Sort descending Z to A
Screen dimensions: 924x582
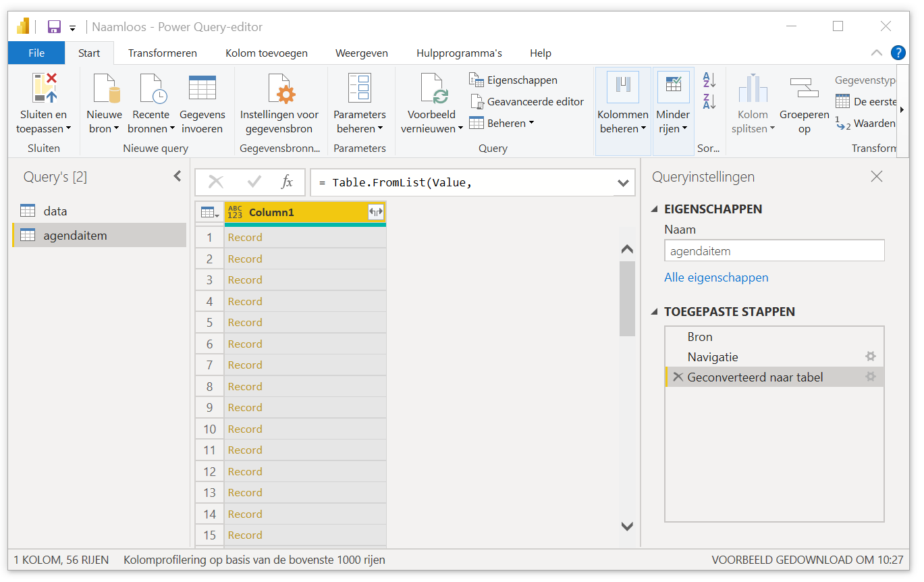[x=709, y=101]
